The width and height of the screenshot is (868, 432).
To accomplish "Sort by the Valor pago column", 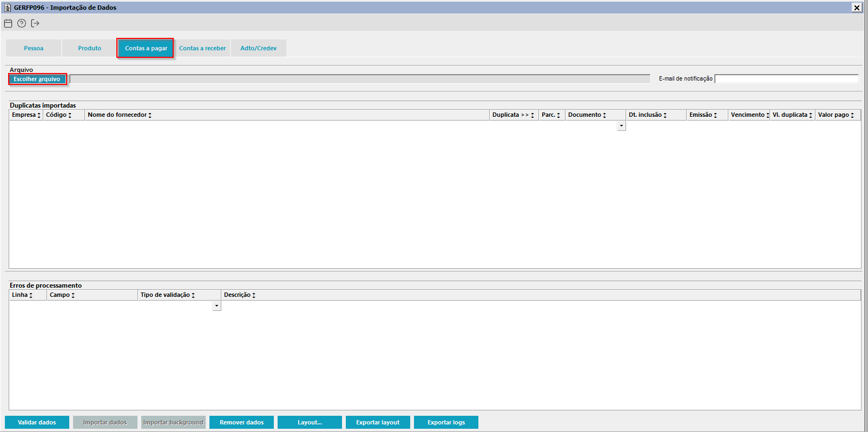I will point(838,115).
